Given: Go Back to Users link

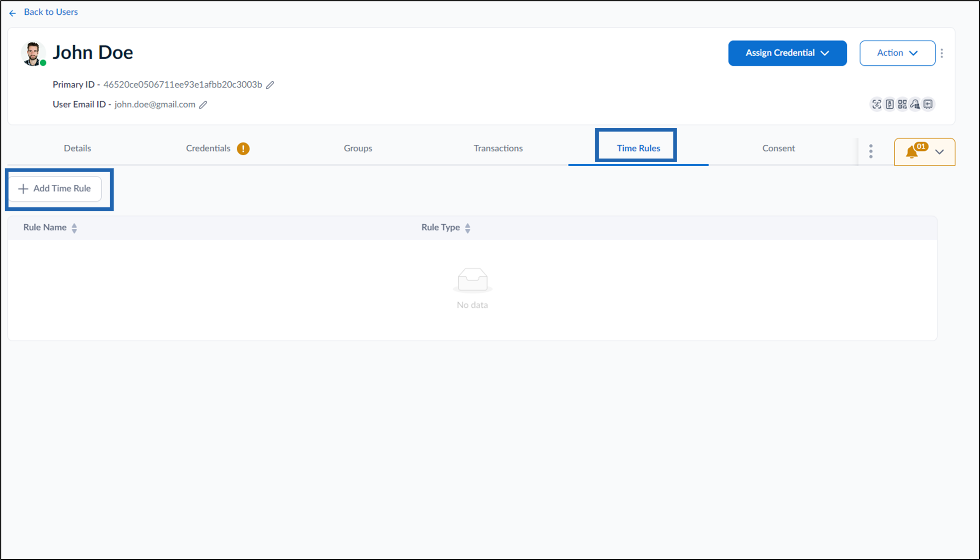Looking at the screenshot, I should point(51,12).
